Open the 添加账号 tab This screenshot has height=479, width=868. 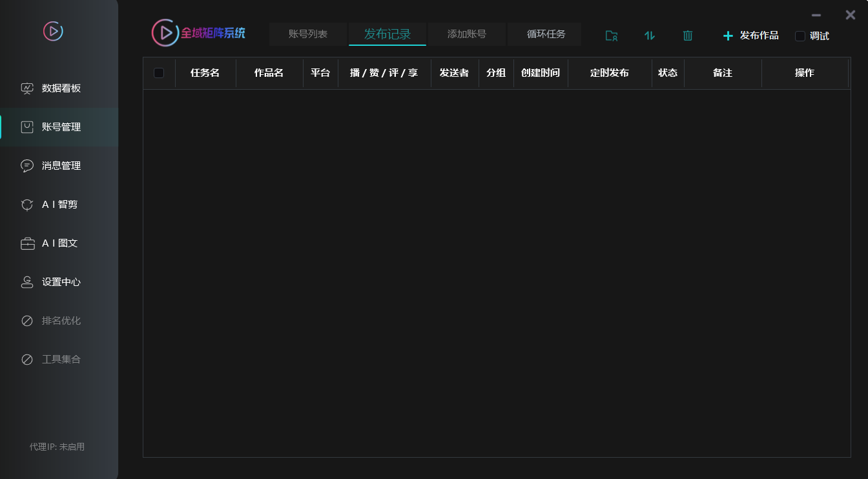pyautogui.click(x=467, y=34)
